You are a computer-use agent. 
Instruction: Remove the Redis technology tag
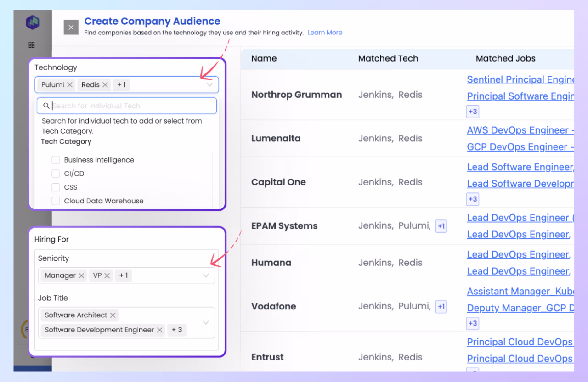pos(105,84)
